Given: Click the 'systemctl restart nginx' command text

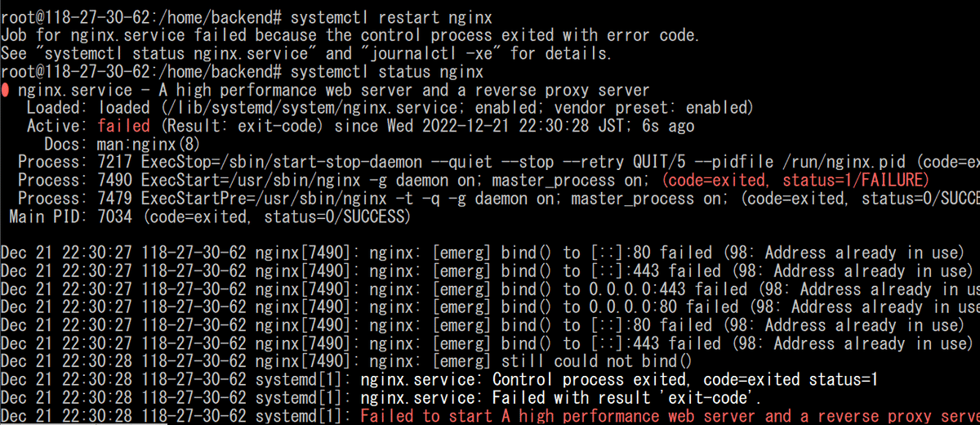Looking at the screenshot, I should tap(391, 17).
